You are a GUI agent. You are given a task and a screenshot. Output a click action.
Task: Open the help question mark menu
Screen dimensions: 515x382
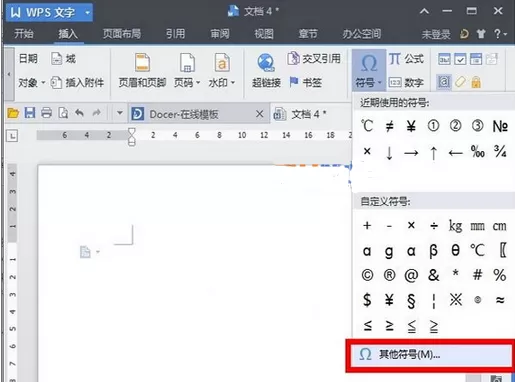500,34
